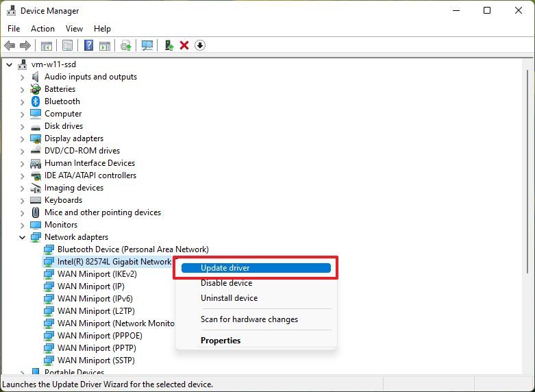Expand the Audio inputs and outputs node
Viewport: 535px width, 392px height.
22,77
